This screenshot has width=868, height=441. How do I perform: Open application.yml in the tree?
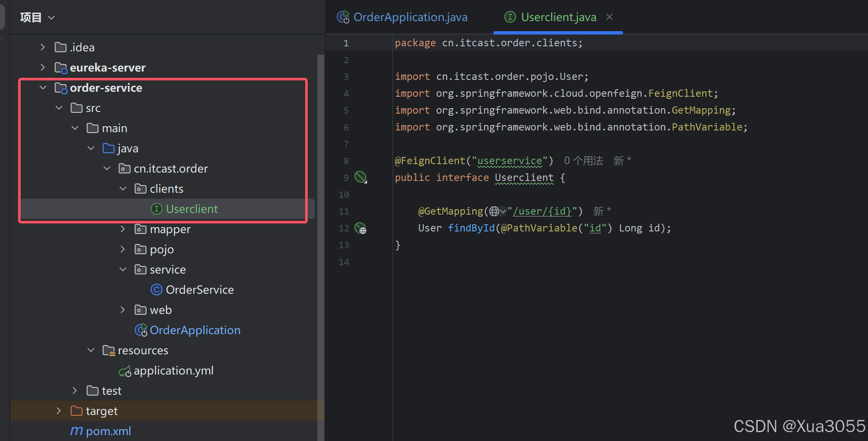point(173,370)
